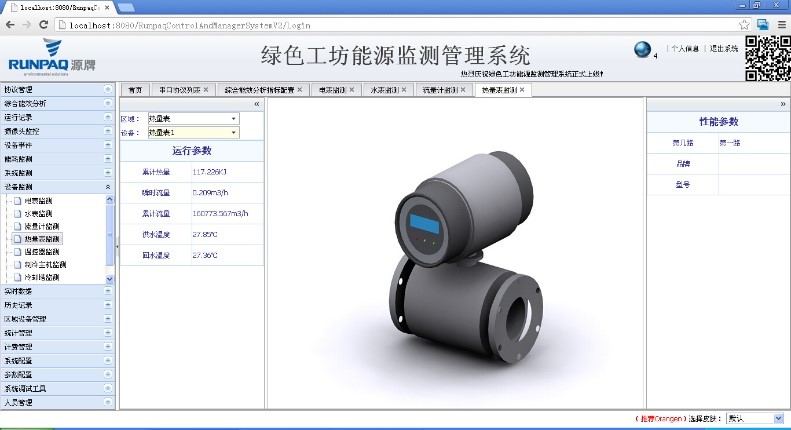791x430 pixels.
Task: Click the 退出系统 link
Action: pyautogui.click(x=724, y=48)
